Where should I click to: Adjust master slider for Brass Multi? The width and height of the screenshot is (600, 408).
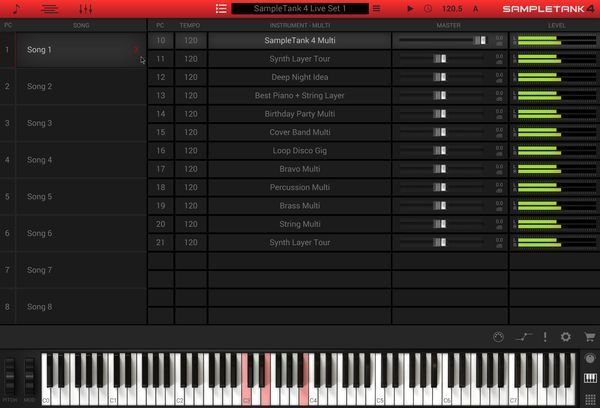(x=440, y=206)
